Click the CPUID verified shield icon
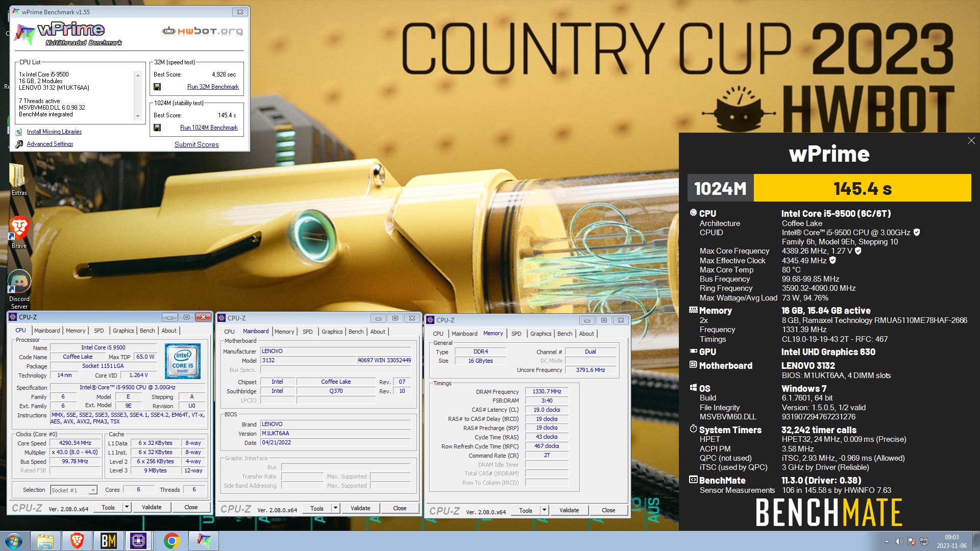Viewport: 980px width, 551px height. point(917,233)
